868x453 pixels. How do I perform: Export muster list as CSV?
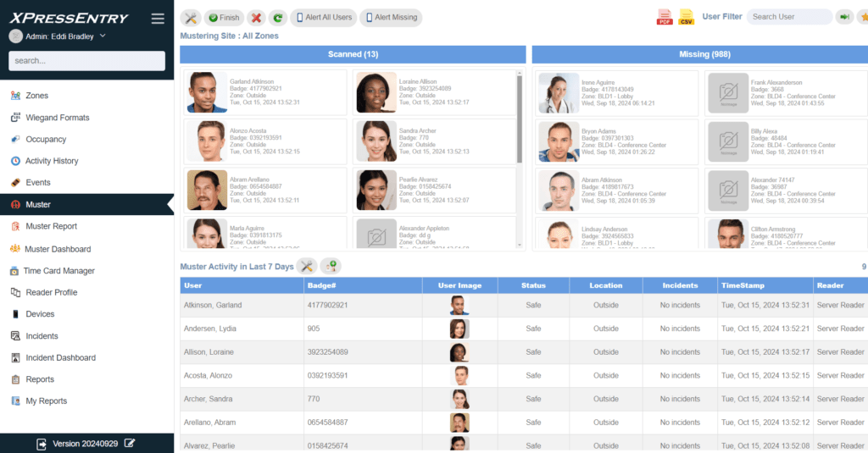coord(687,17)
